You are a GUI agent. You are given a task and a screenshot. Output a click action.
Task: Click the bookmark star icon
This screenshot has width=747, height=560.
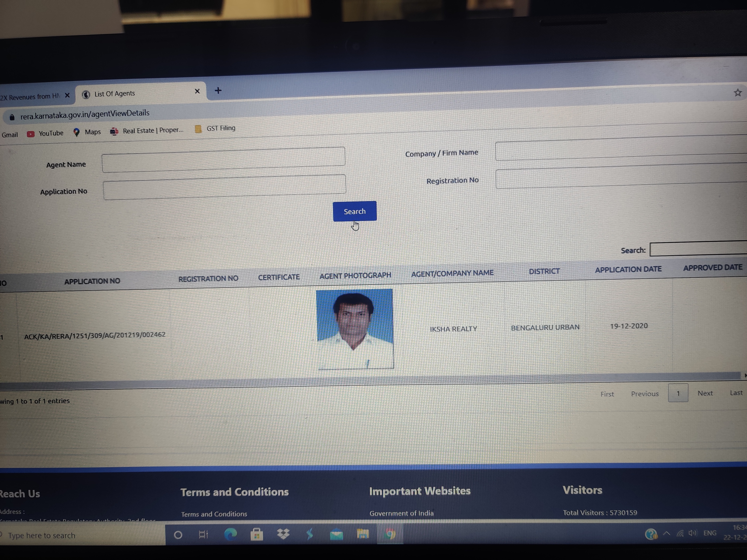[737, 93]
